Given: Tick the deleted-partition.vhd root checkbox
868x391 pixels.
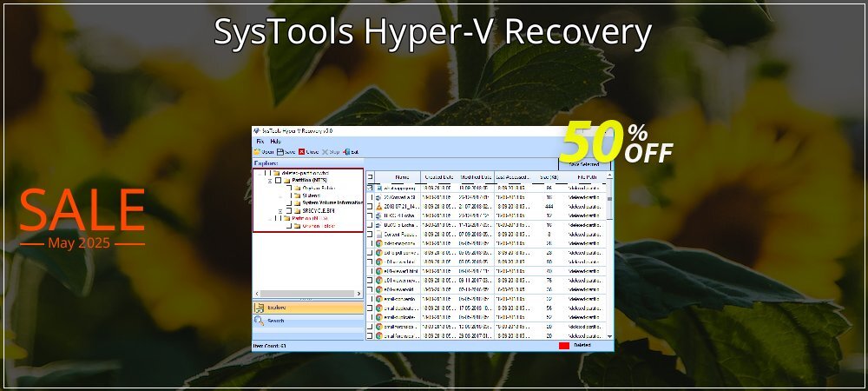Looking at the screenshot, I should coord(266,173).
